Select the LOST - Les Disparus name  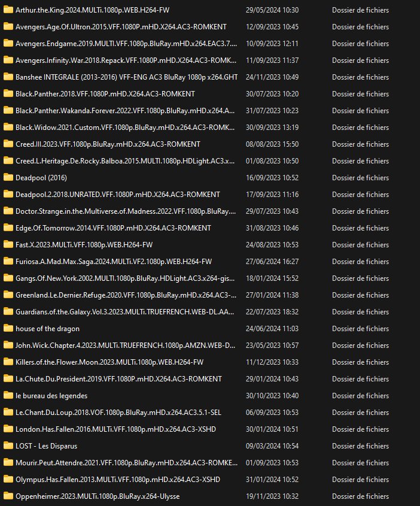click(47, 446)
